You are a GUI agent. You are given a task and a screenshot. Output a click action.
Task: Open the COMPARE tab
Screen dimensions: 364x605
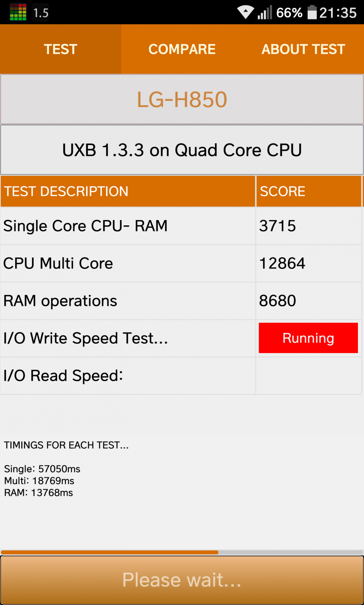[182, 49]
